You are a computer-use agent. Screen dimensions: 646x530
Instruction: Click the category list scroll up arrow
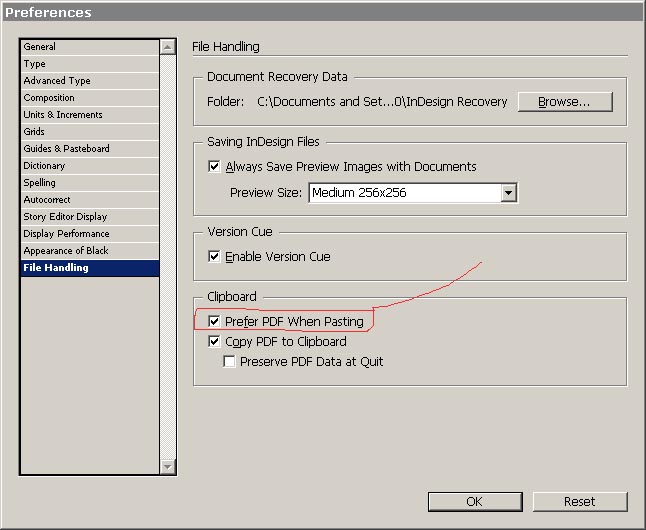click(168, 47)
